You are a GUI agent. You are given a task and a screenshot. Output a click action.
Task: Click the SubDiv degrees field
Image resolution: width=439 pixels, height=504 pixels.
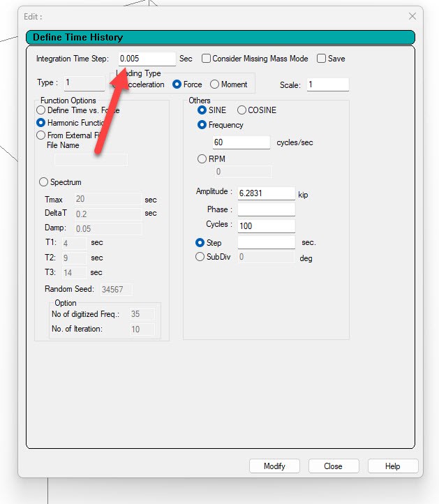(x=267, y=257)
